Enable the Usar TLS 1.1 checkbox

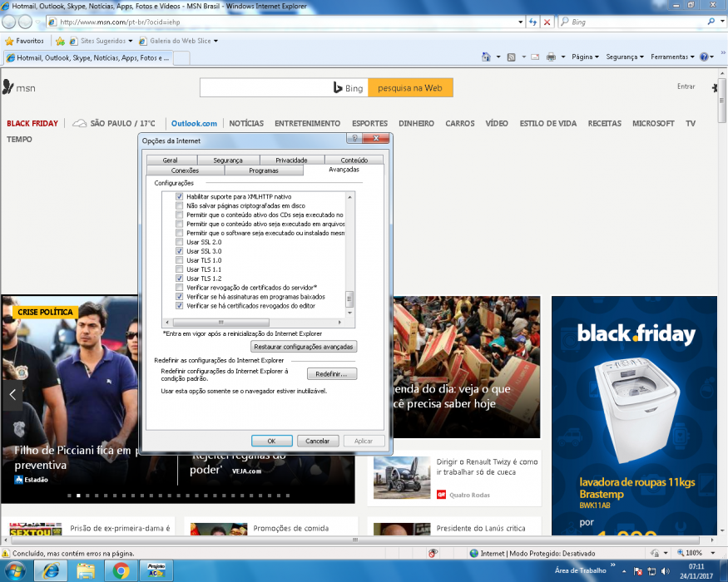179,269
